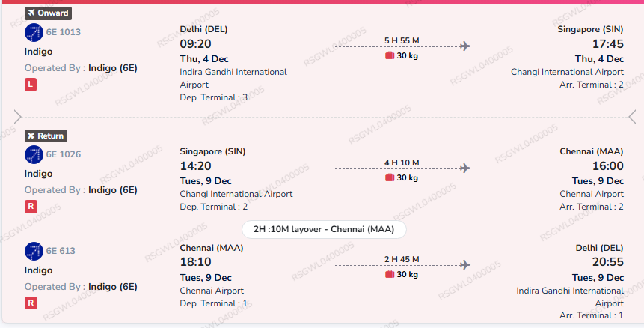Click the airplane icon after 2 H 45 M
This screenshot has width=644, height=328.
pyautogui.click(x=465, y=264)
